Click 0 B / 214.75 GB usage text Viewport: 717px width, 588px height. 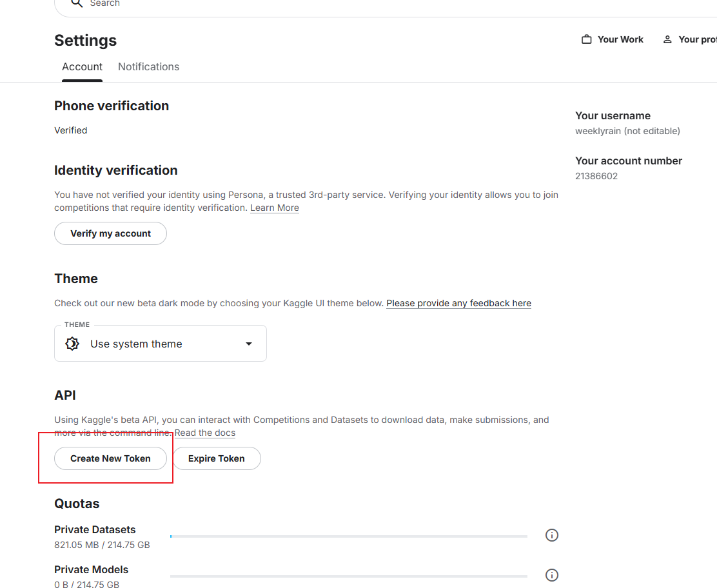[87, 584]
